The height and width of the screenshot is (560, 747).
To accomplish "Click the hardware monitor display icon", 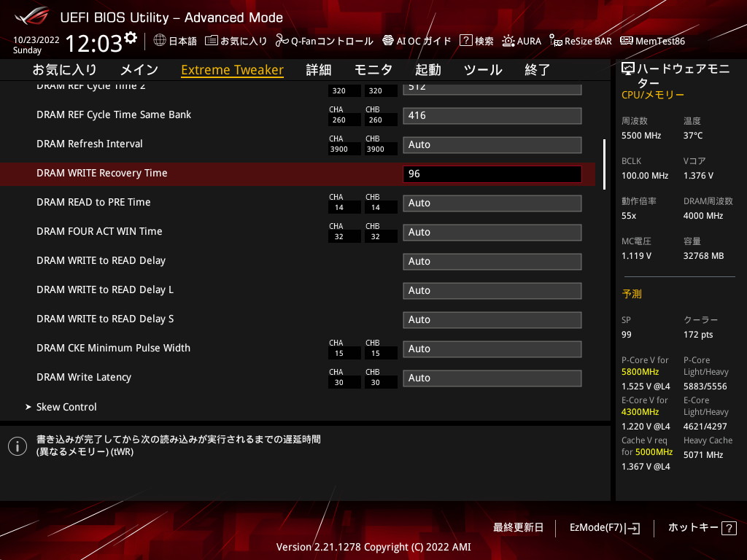I will click(x=628, y=69).
